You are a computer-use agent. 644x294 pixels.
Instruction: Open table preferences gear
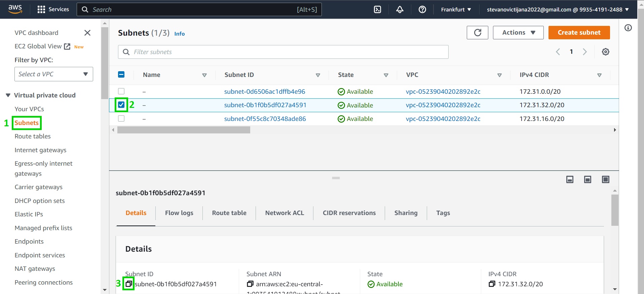click(x=605, y=52)
